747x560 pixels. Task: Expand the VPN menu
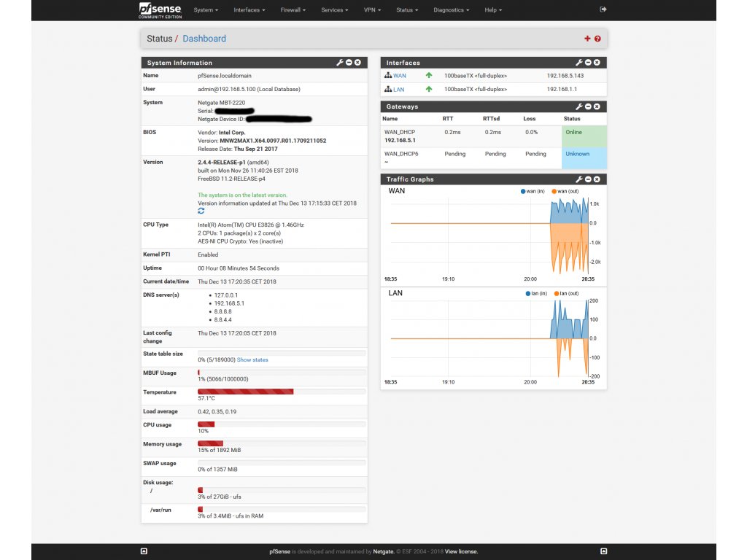[x=372, y=10]
